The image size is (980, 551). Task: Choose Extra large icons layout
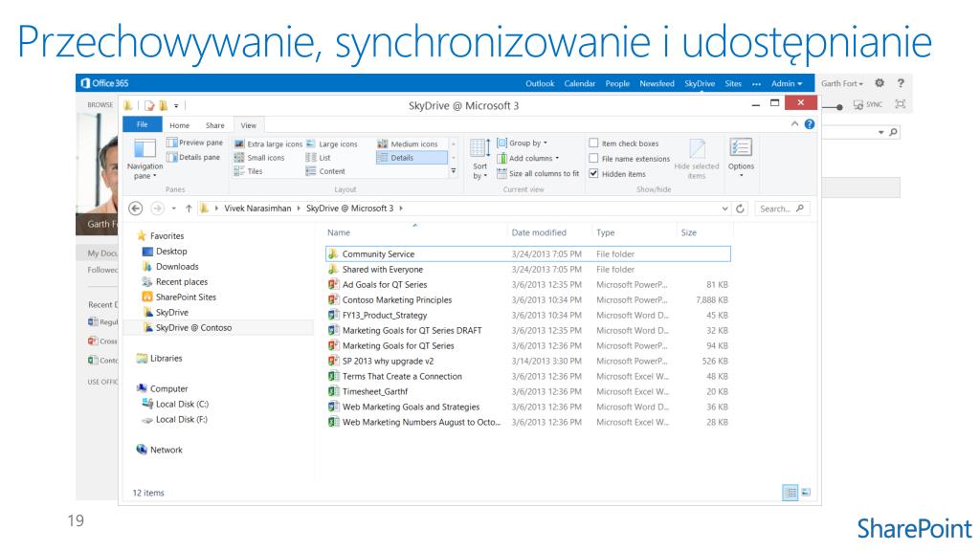pyautogui.click(x=268, y=143)
